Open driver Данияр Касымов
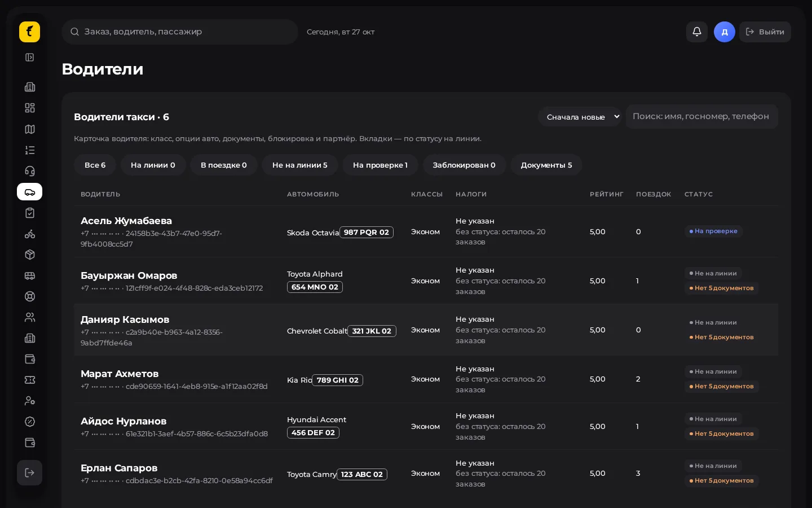The image size is (812, 508). [125, 319]
